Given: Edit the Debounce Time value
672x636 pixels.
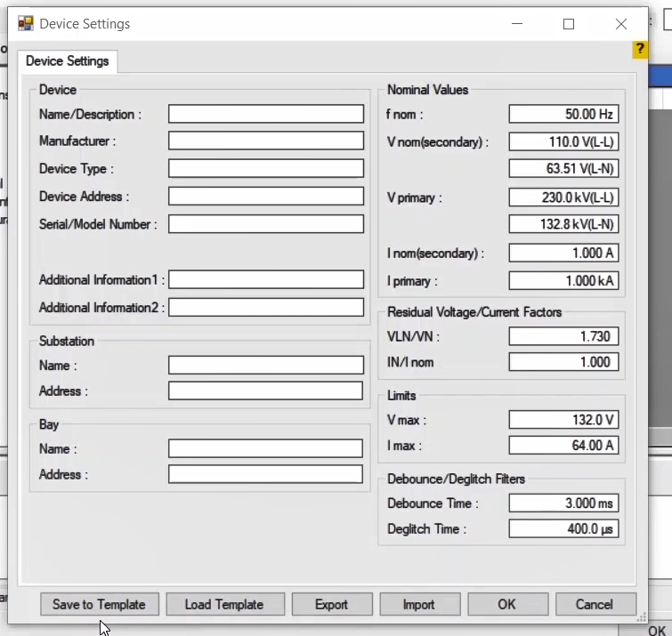Looking at the screenshot, I should pyautogui.click(x=563, y=503).
